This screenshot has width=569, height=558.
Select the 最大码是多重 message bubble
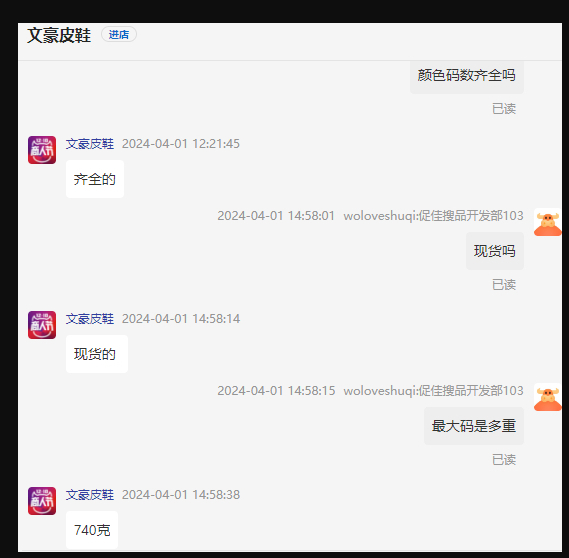474,426
